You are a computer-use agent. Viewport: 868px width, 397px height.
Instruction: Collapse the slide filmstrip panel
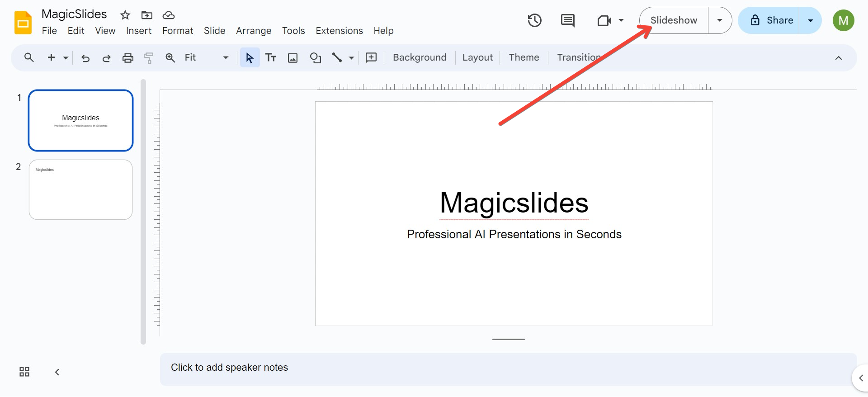57,372
